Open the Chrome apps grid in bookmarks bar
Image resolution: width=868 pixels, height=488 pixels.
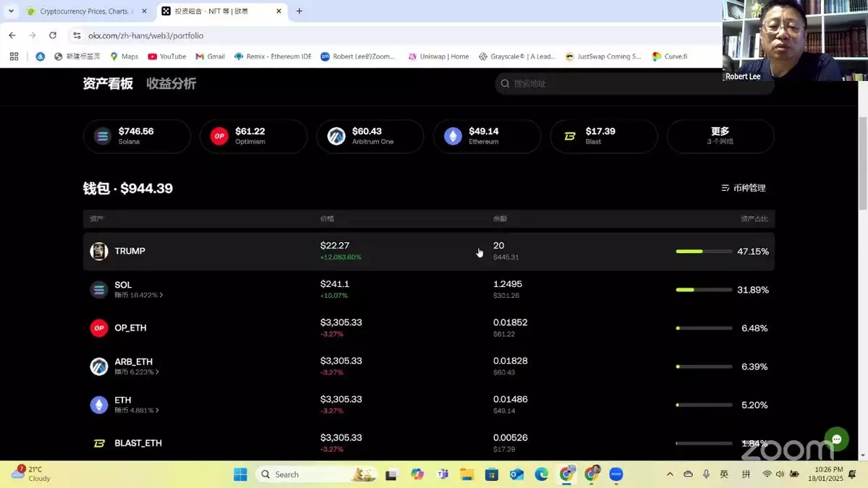[x=14, y=56]
